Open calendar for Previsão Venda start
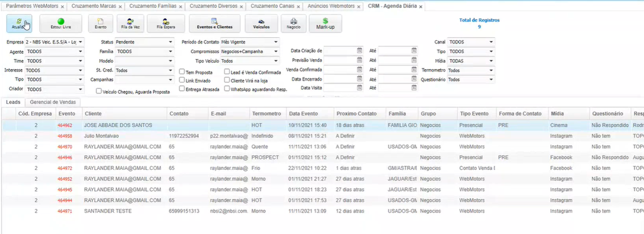The height and width of the screenshot is (234, 644). tap(359, 60)
